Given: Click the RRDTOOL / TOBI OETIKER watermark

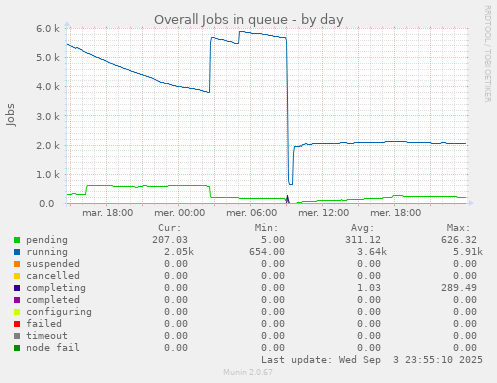Looking at the screenshot, I should click(487, 54).
